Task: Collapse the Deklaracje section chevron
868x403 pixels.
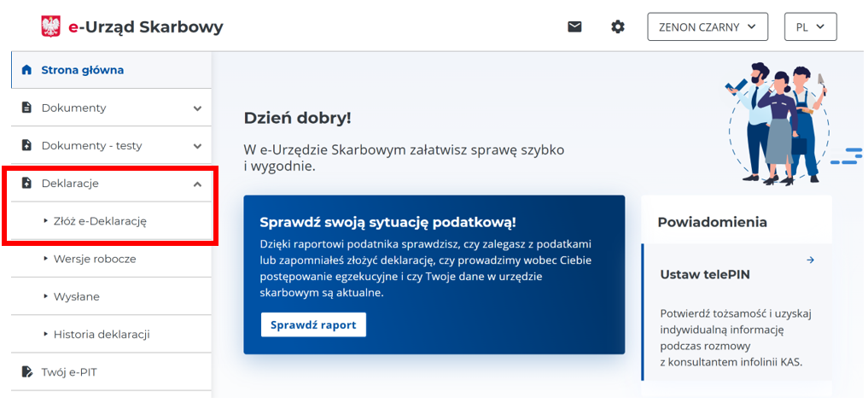Action: click(198, 184)
